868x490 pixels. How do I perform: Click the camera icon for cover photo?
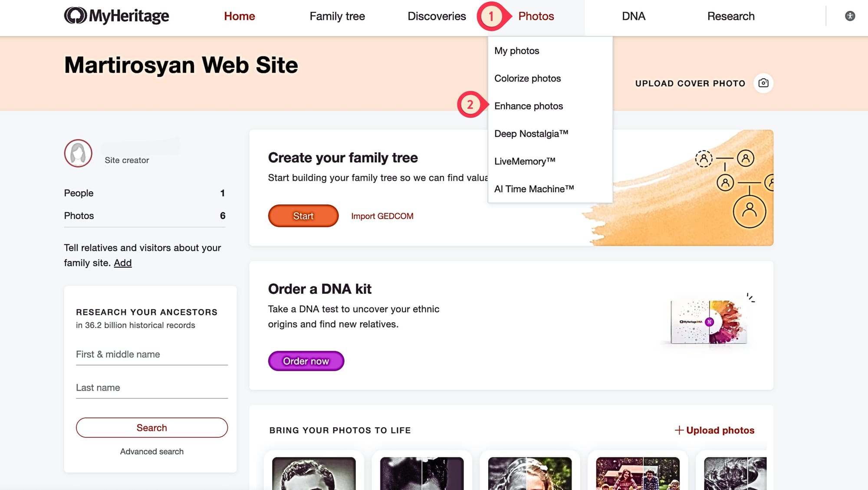[763, 83]
